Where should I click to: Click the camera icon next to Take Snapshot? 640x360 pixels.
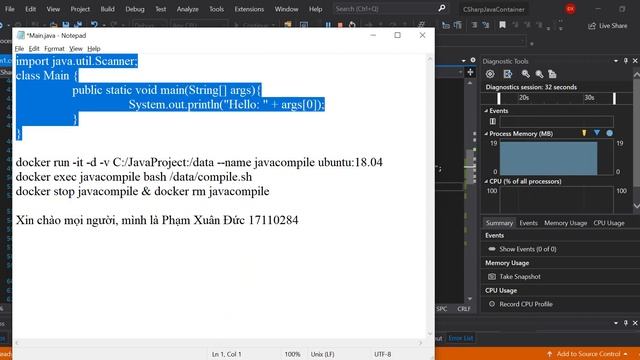[492, 276]
